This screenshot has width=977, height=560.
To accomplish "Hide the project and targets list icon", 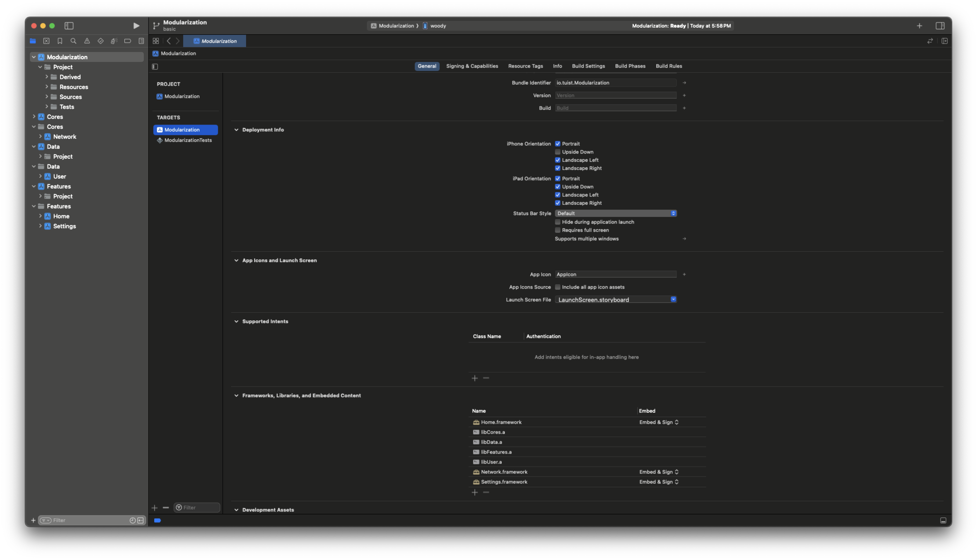I will pos(155,66).
